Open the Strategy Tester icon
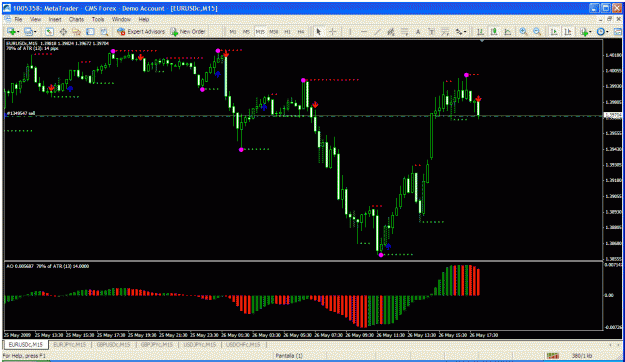Viewport: 625px width, 362px height. [104, 31]
